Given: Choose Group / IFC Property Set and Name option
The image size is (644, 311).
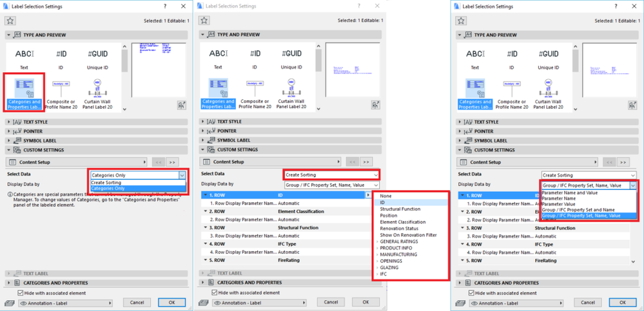Looking at the screenshot, I should click(589, 210).
